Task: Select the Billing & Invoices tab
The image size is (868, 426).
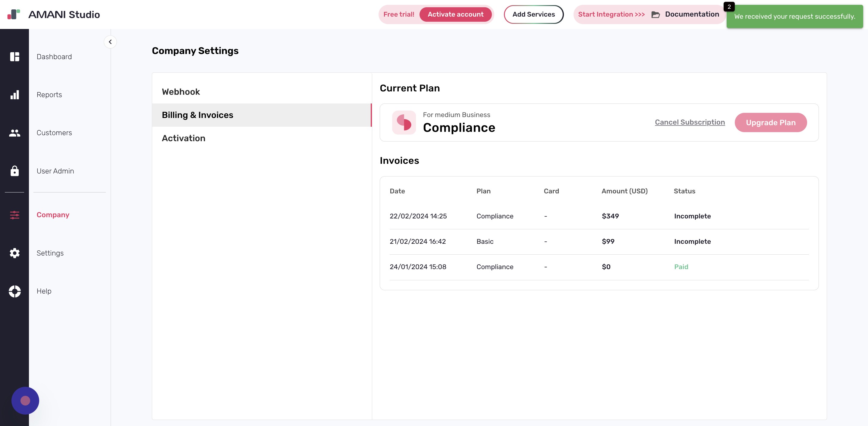Action: (197, 115)
